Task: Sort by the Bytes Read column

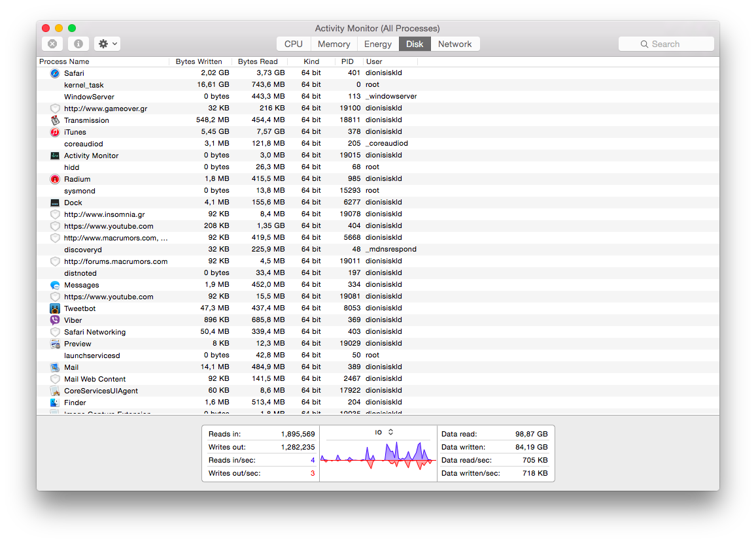Action: coord(260,61)
